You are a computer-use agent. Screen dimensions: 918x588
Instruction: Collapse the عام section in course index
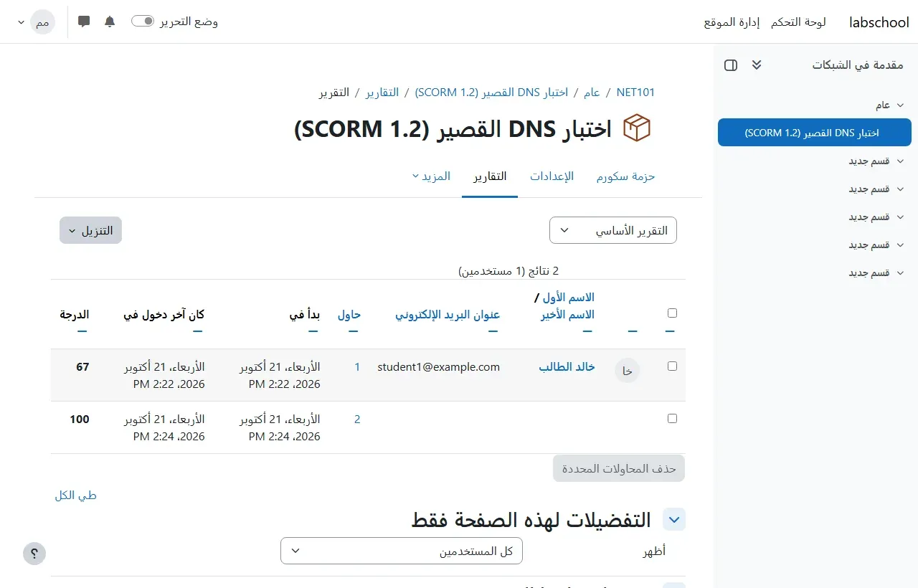click(899, 105)
